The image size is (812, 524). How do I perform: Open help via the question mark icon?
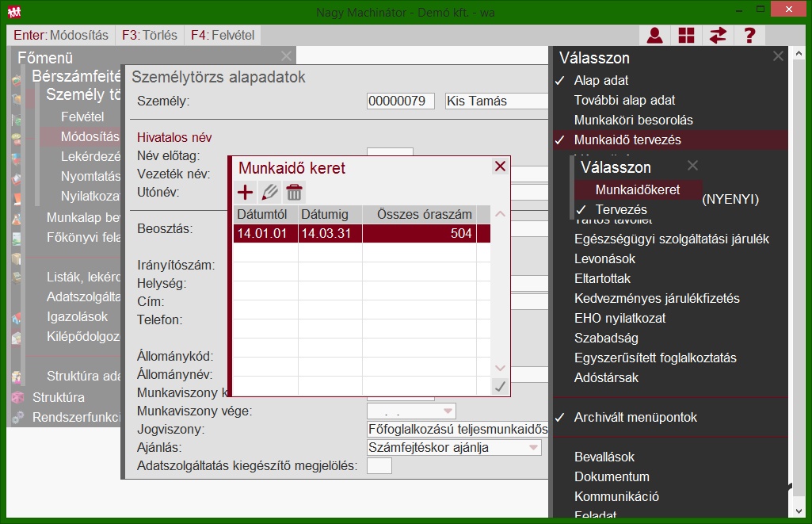coord(749,35)
